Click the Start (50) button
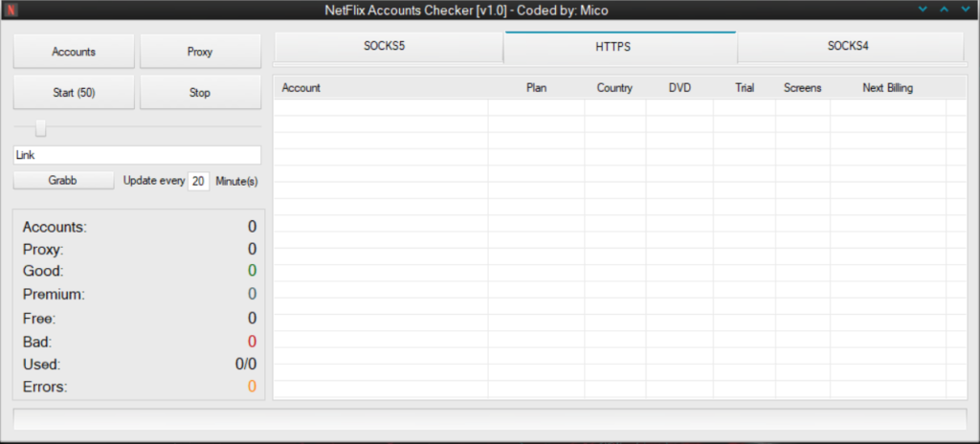This screenshot has height=444, width=980. click(x=74, y=93)
